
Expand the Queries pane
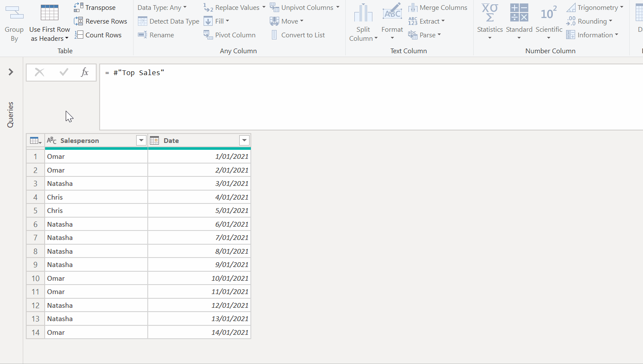click(x=11, y=72)
